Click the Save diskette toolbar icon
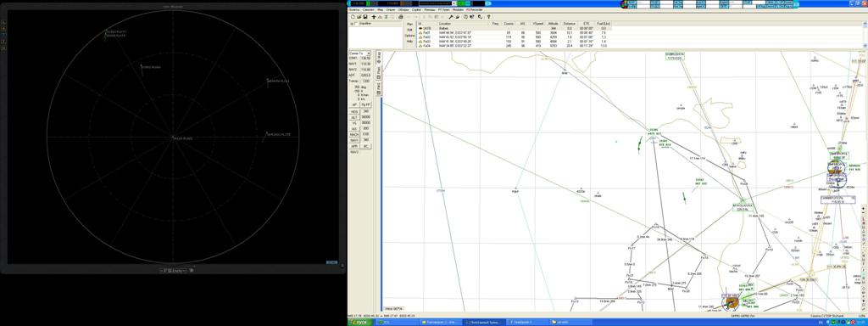Screen dimensions: 868x326 [x=365, y=17]
